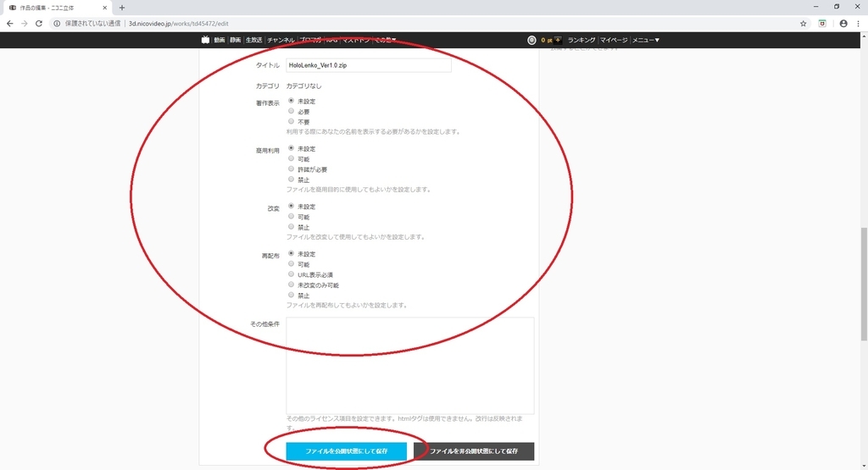This screenshot has width=868, height=470.
Task: Click the browser address bar URL
Action: pos(179,23)
